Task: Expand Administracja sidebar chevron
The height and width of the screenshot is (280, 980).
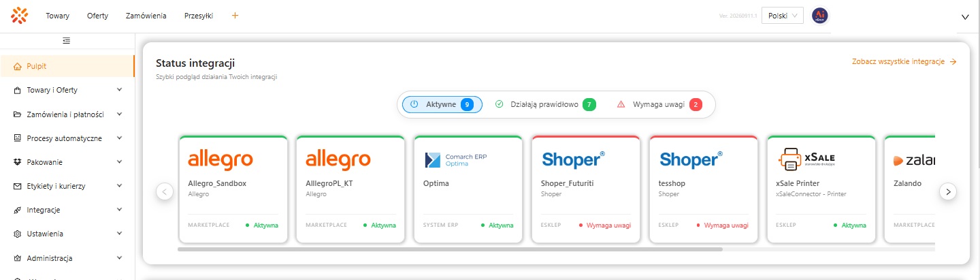Action: point(119,258)
